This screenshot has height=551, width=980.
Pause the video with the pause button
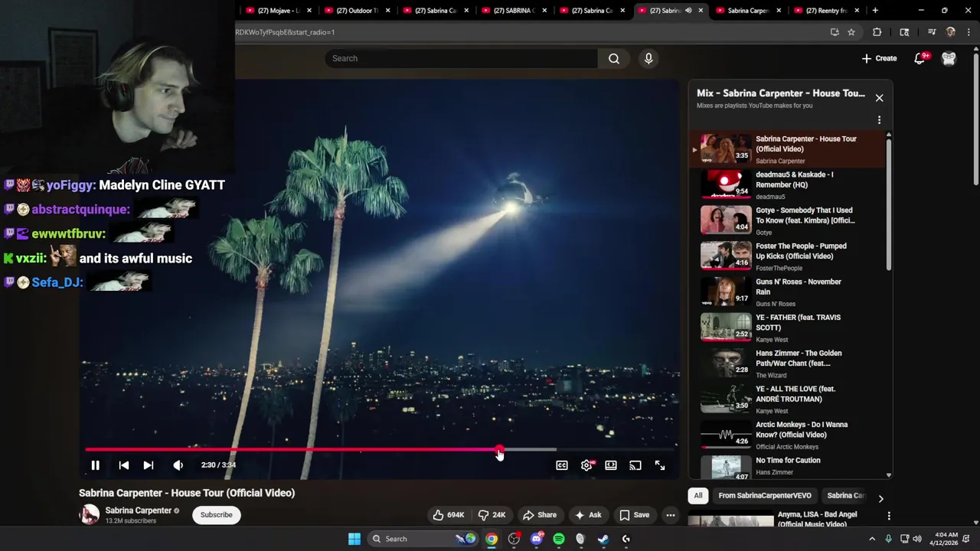pos(95,465)
